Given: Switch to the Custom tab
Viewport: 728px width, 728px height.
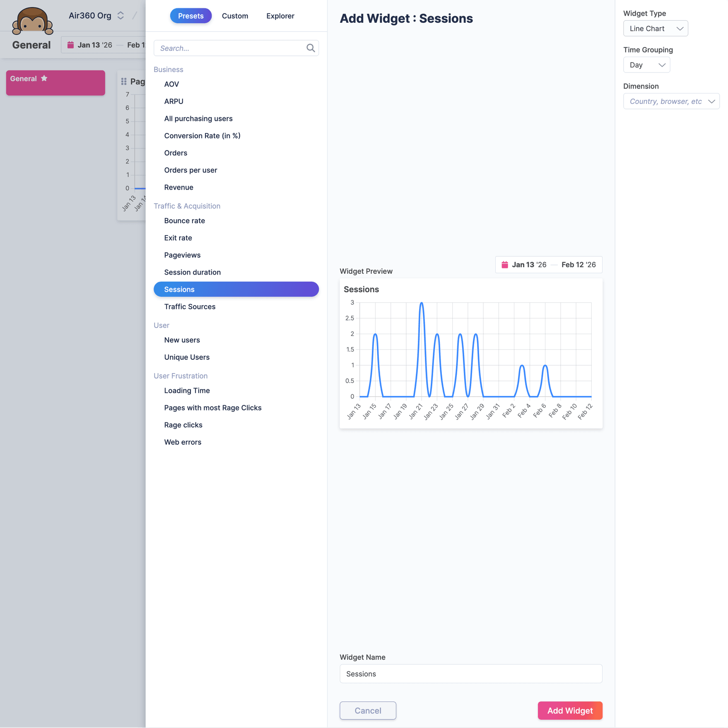Looking at the screenshot, I should click(x=235, y=16).
